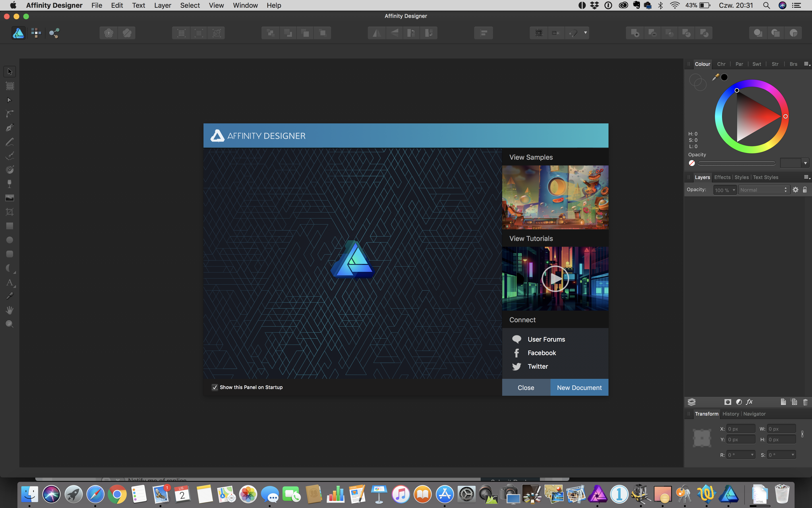Image resolution: width=812 pixels, height=508 pixels.
Task: Open the File menu
Action: click(x=97, y=5)
